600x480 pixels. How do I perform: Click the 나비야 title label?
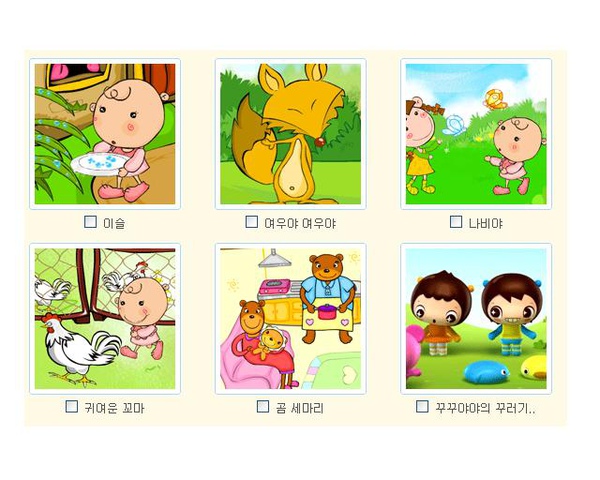[x=486, y=223]
